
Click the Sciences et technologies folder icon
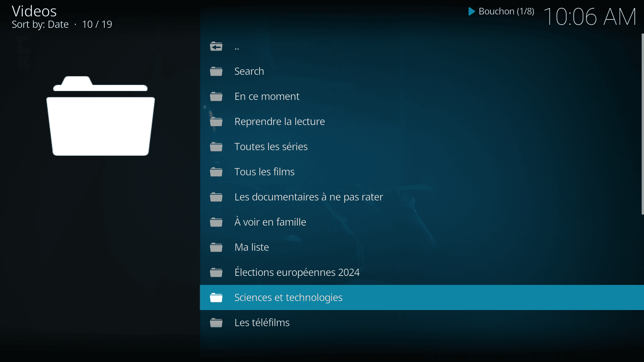[x=216, y=298]
